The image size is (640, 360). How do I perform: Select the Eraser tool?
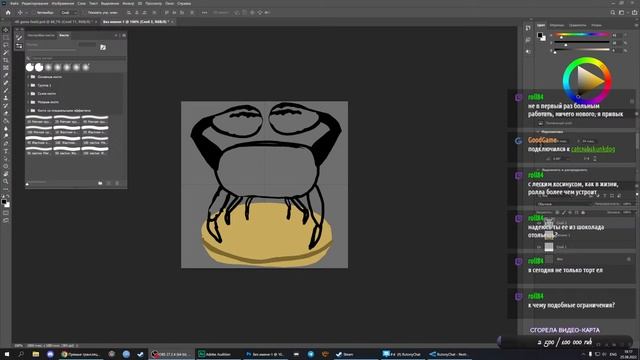click(x=6, y=113)
